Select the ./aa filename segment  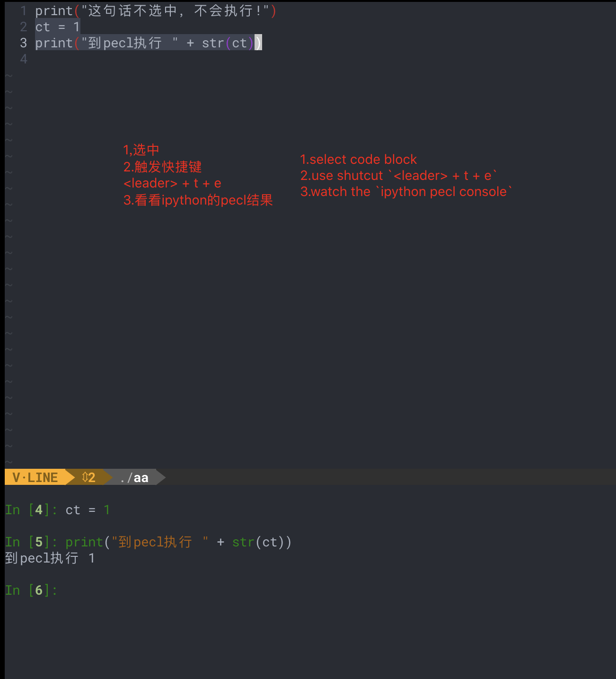136,477
